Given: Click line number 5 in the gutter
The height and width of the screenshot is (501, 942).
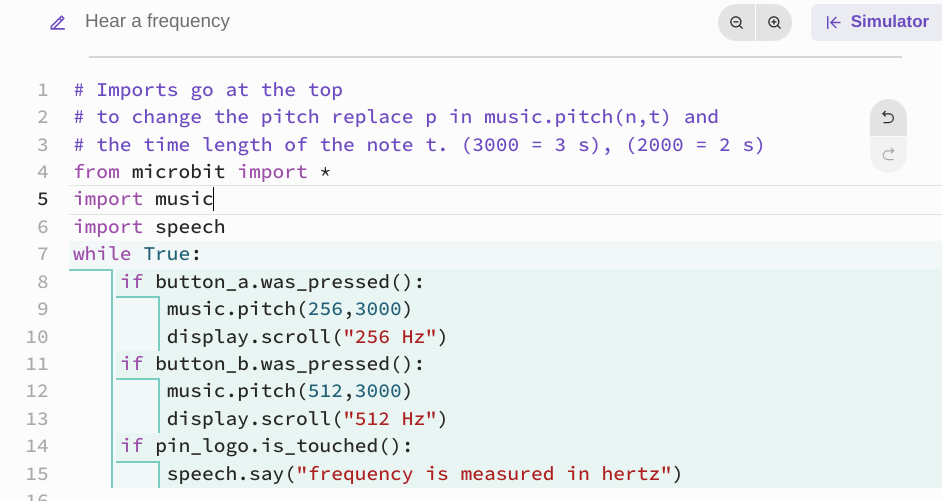Looking at the screenshot, I should (43, 199).
